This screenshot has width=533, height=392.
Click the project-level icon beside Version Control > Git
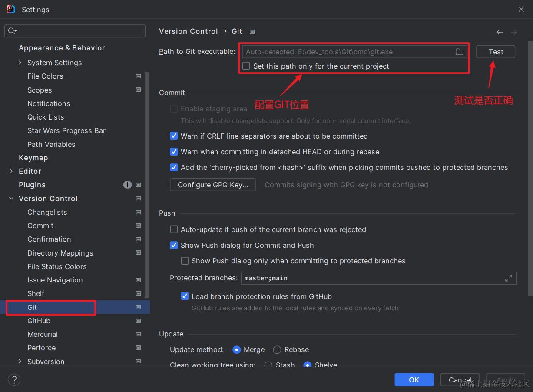pyautogui.click(x=252, y=32)
